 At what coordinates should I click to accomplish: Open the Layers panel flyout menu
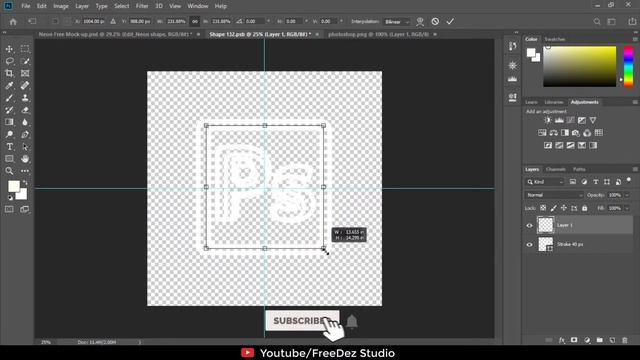click(635, 169)
